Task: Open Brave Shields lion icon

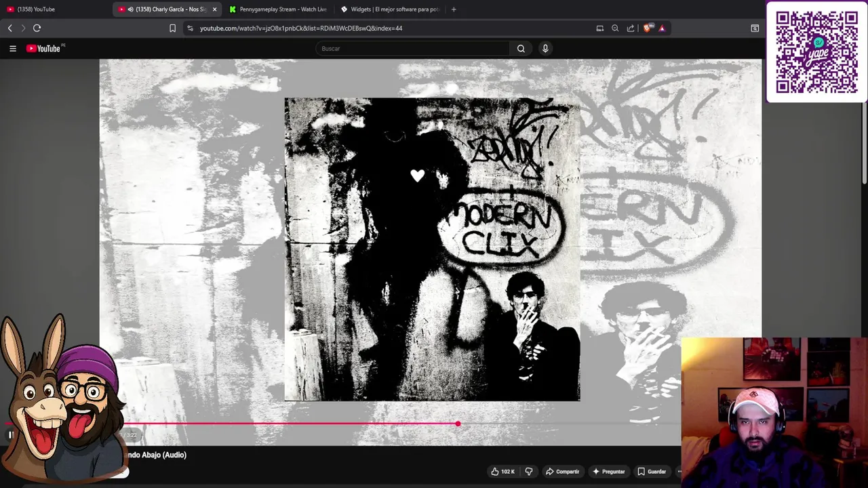Action: tap(648, 28)
